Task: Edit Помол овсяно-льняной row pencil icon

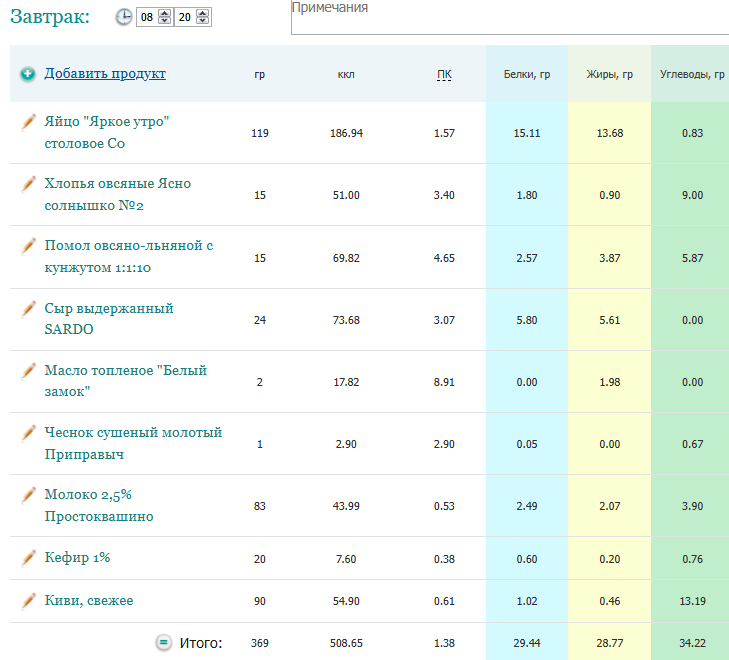Action: (28, 246)
